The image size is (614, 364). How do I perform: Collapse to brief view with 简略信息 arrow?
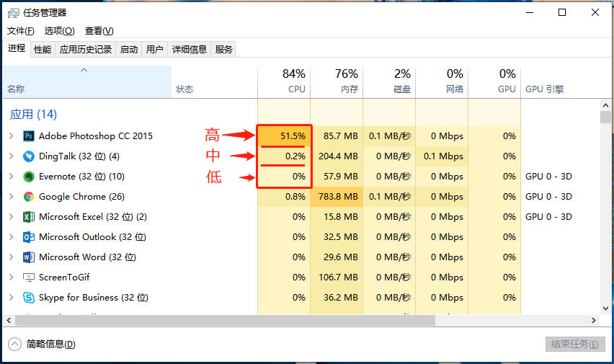15,344
